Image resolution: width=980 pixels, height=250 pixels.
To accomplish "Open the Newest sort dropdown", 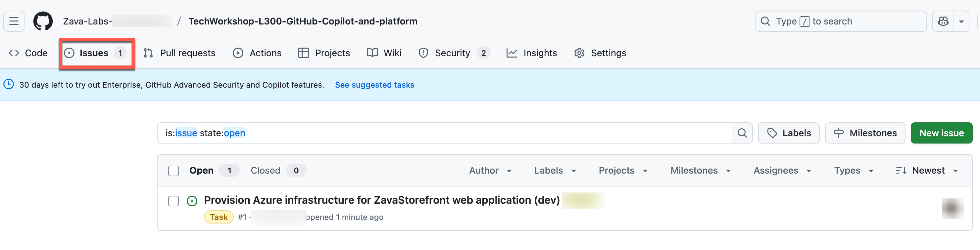I will pos(927,171).
